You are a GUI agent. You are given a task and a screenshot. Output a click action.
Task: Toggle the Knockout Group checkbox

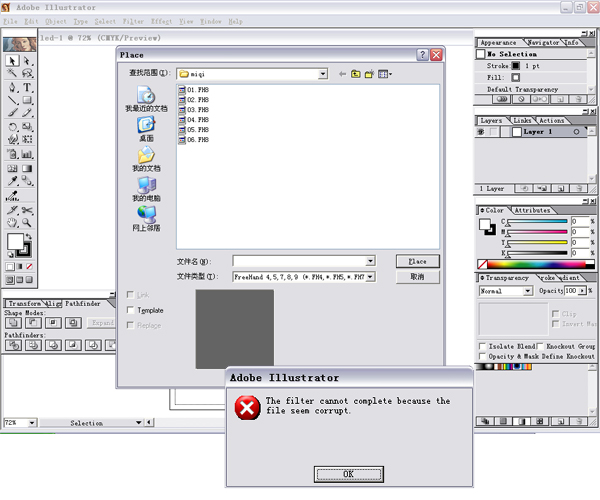[x=540, y=346]
